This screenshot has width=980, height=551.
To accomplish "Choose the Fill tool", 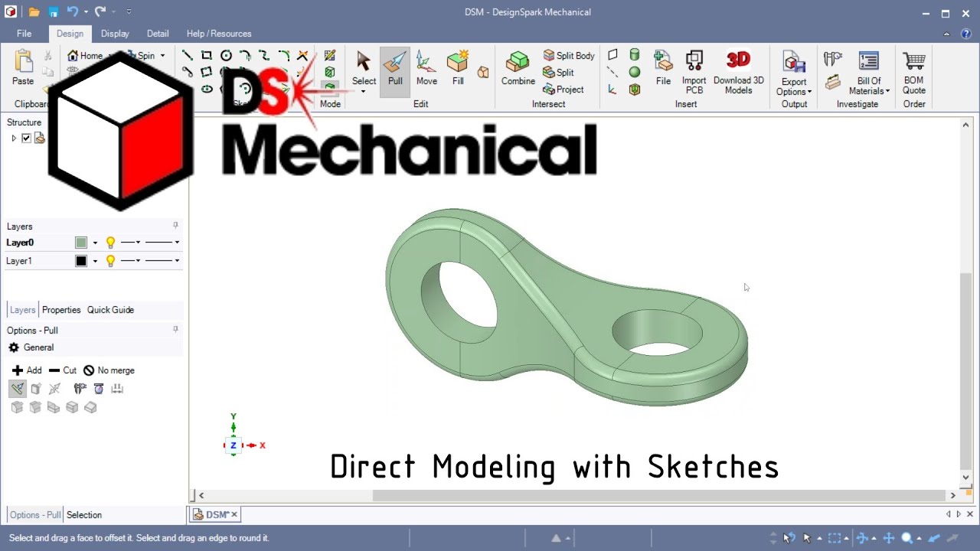I will coord(458,70).
